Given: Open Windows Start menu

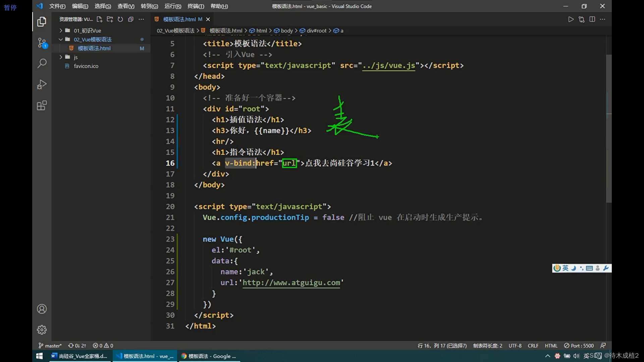Looking at the screenshot, I should pos(39,356).
